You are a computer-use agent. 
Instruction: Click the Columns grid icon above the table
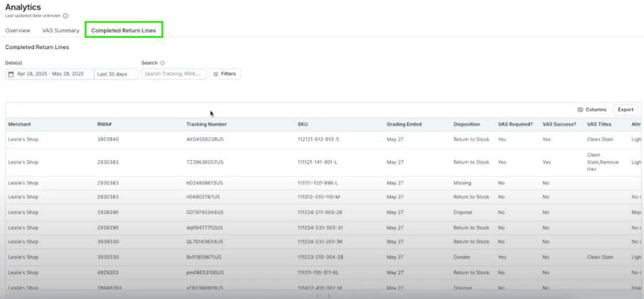(x=580, y=110)
